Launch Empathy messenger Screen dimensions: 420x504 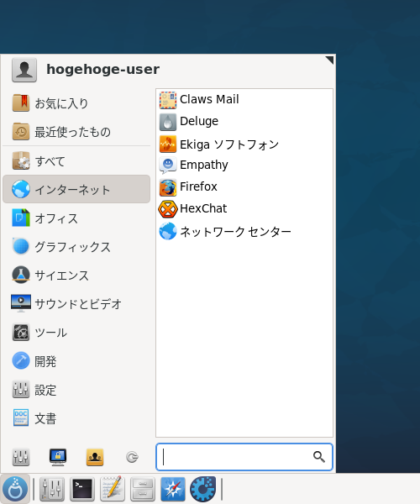[x=244, y=165]
